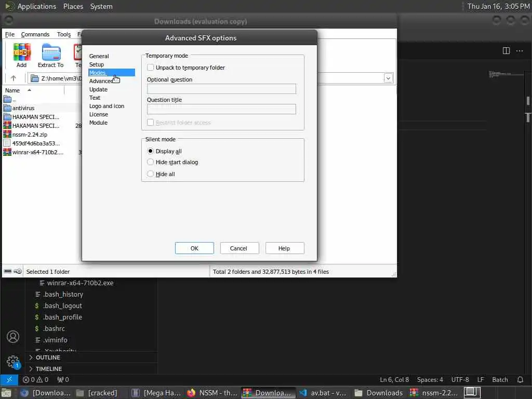This screenshot has width=532, height=399.
Task: Select the Update page in SFX options
Action: click(x=98, y=89)
